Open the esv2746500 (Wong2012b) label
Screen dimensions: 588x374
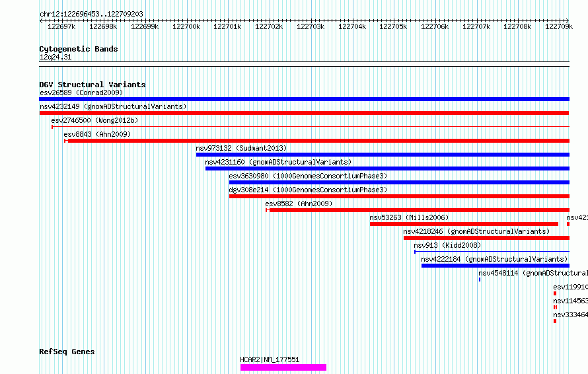[x=94, y=120]
